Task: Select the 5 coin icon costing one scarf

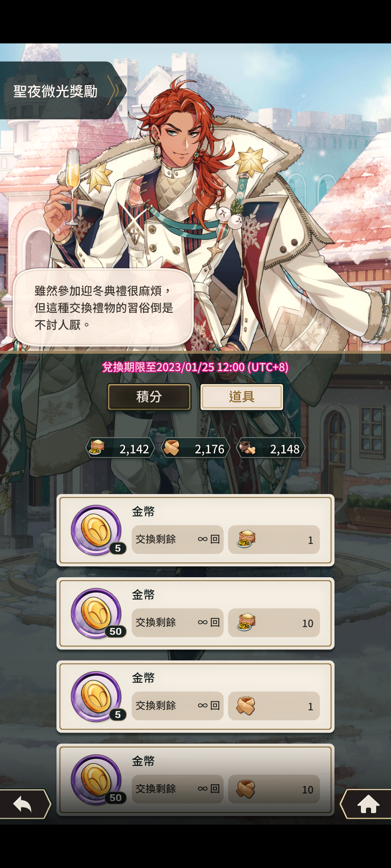Action: (x=97, y=697)
